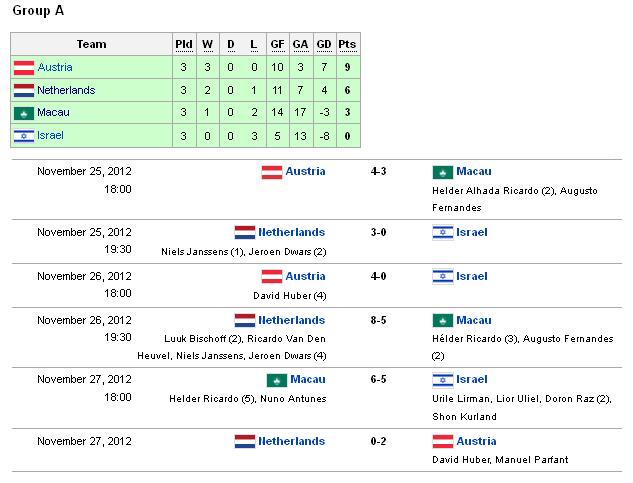Click the GD column header abbreviation
Screen dimensions: 633x483
tap(324, 44)
